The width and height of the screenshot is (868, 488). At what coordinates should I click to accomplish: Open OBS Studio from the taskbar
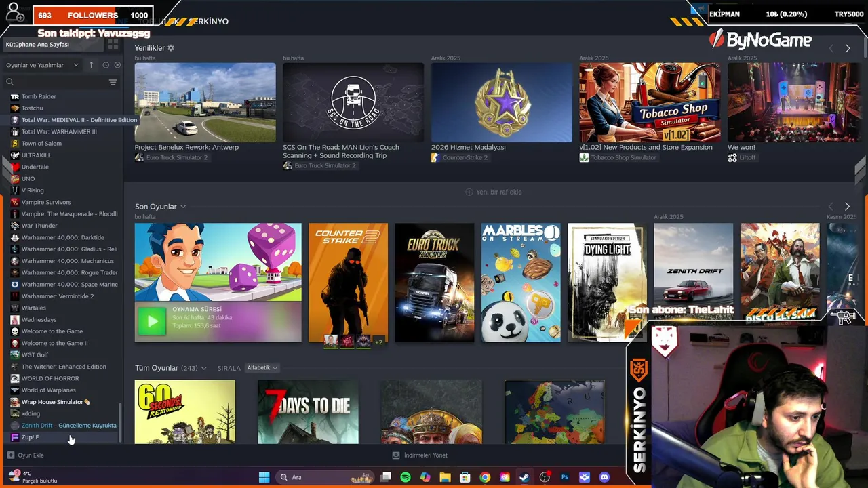545,477
